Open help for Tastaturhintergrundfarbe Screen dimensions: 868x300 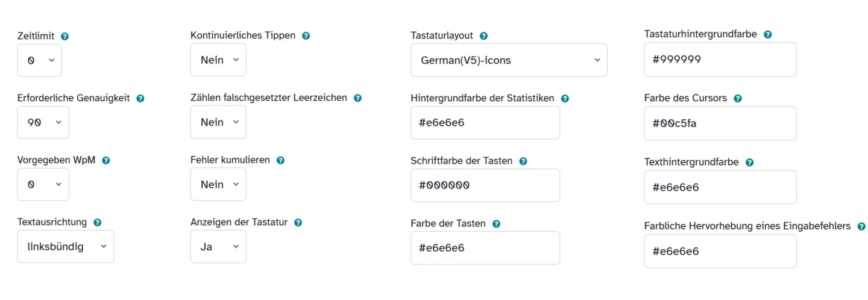[768, 34]
